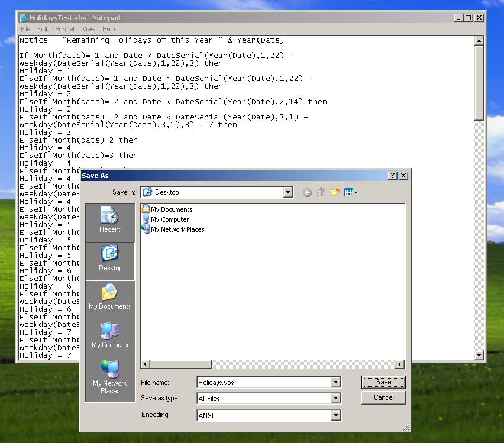Click the file list horizontal scrollbar thumb

point(181,364)
